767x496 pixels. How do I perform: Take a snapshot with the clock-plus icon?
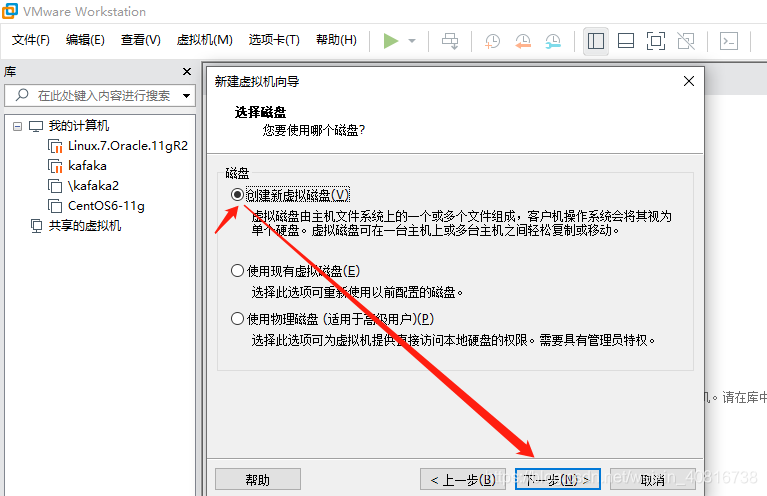tap(492, 41)
